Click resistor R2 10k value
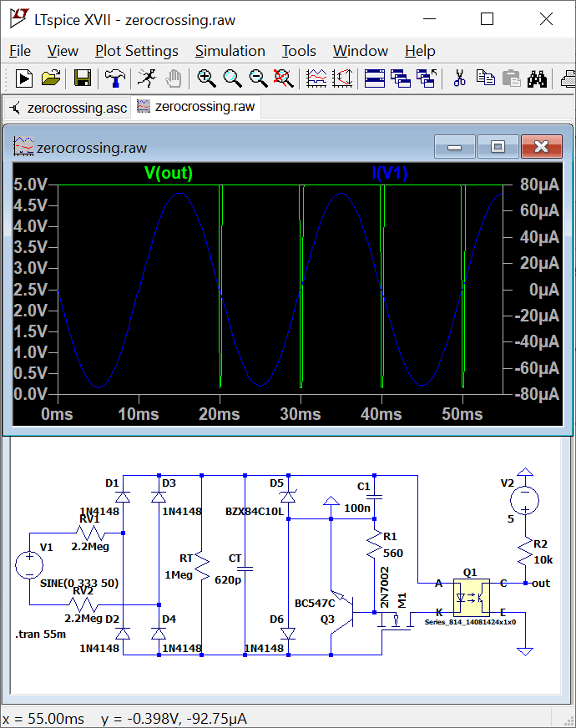Image resolution: width=576 pixels, height=728 pixels. [543, 559]
